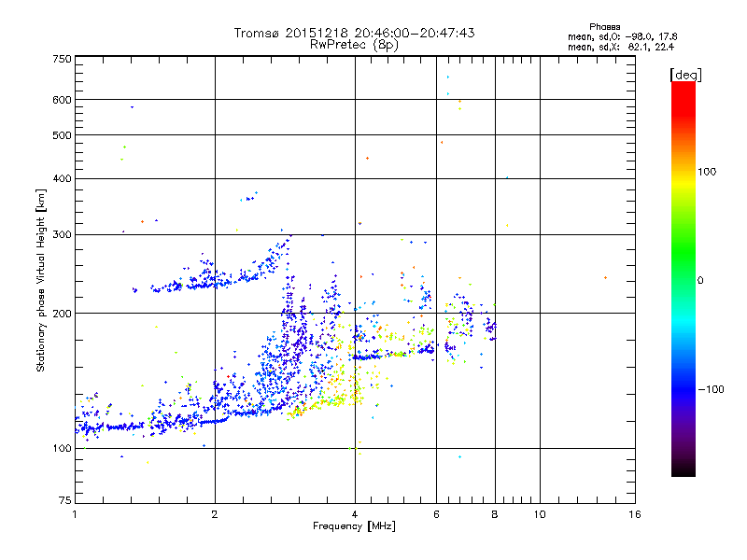This screenshot has width=747, height=560.
Task: Click the plot title 'Tromsø 20151218 20:46:00-20:47:43'
Action: coord(354,33)
